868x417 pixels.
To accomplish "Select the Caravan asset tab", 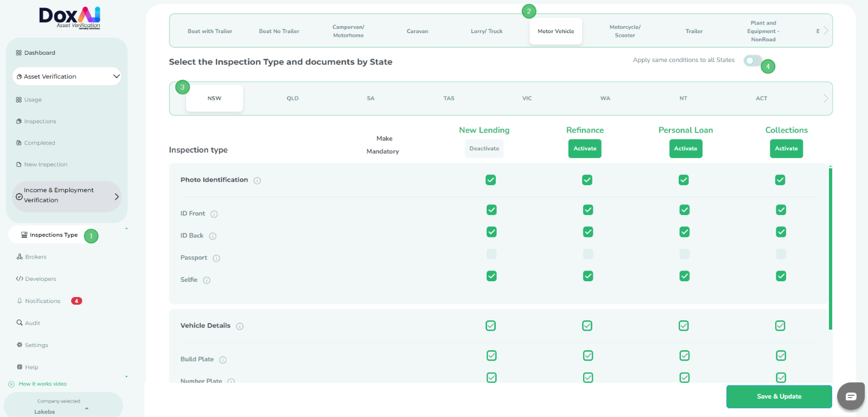I will tap(417, 31).
